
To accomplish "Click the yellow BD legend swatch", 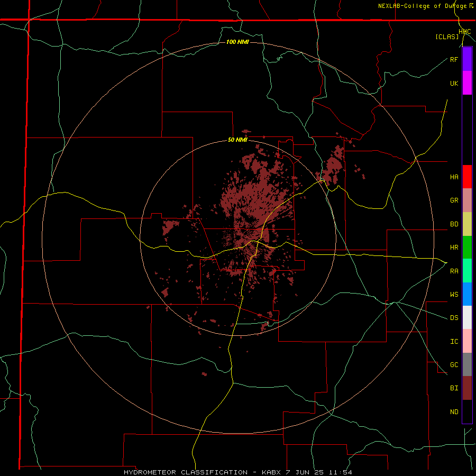I will 467,224.
